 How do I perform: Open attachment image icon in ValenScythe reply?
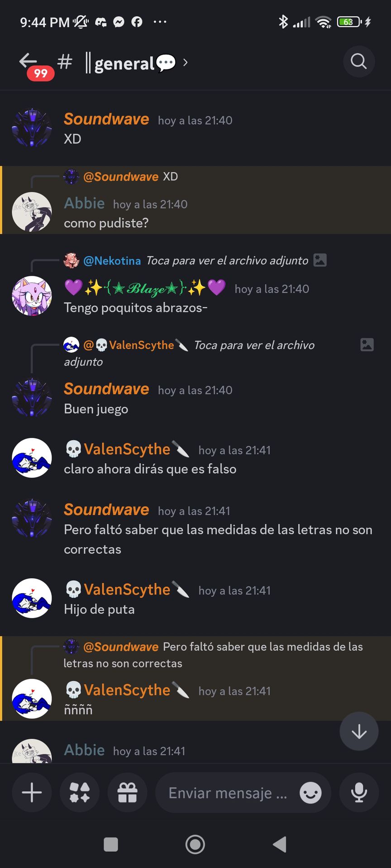[367, 344]
